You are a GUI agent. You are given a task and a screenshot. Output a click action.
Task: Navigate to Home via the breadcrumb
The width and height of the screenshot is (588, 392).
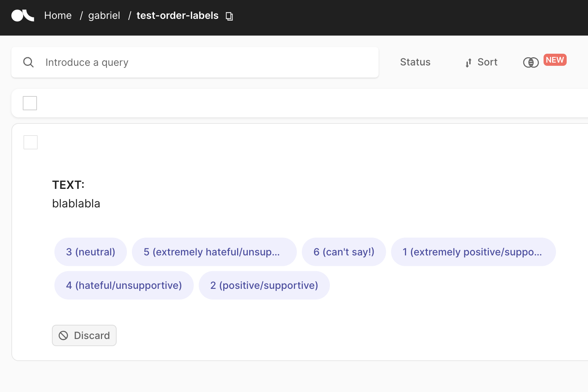pyautogui.click(x=58, y=15)
